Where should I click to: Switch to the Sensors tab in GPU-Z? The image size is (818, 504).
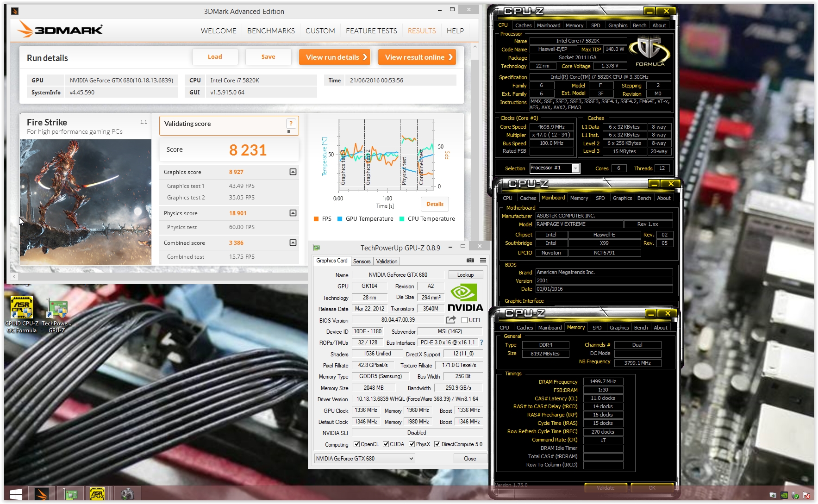(362, 261)
